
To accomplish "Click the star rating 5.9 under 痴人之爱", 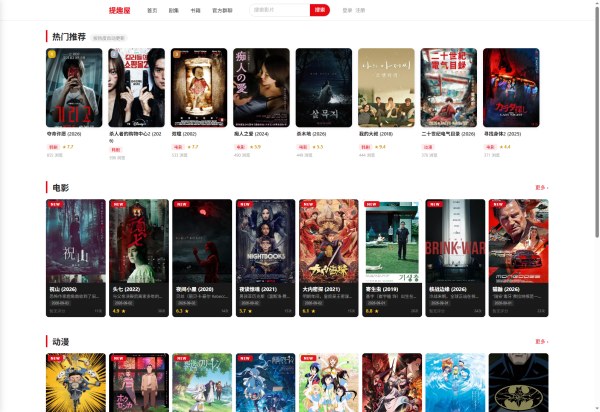I will pos(255,147).
